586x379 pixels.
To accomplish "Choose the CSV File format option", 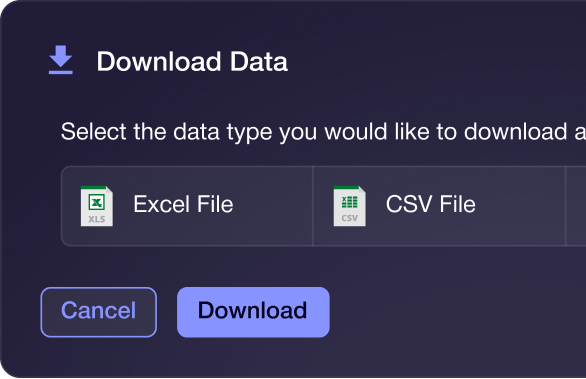I will coord(439,206).
